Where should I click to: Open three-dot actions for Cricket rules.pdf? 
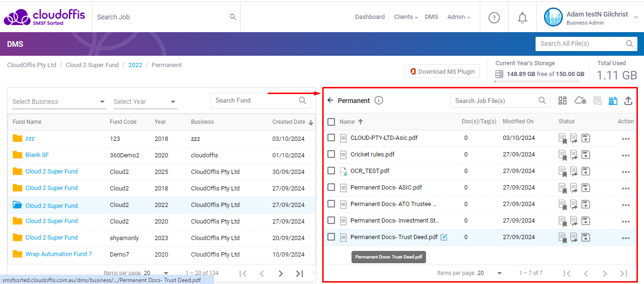tap(626, 155)
